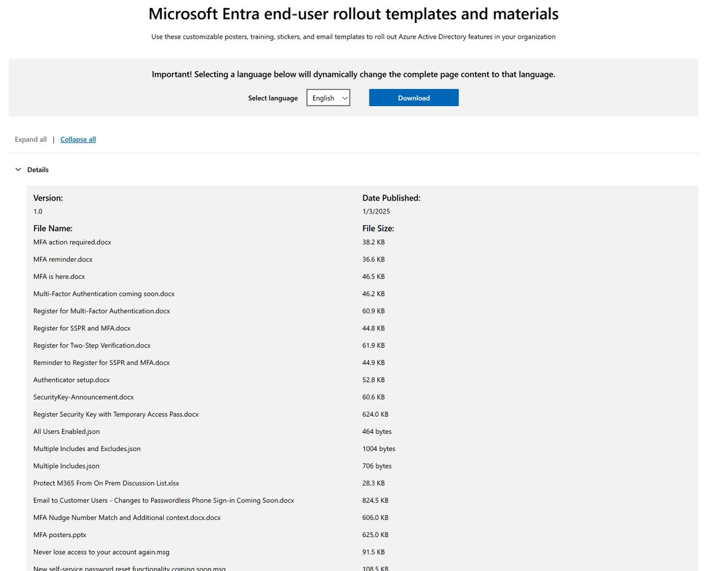728x571 pixels.
Task: Click the Select language label
Action: tap(273, 98)
